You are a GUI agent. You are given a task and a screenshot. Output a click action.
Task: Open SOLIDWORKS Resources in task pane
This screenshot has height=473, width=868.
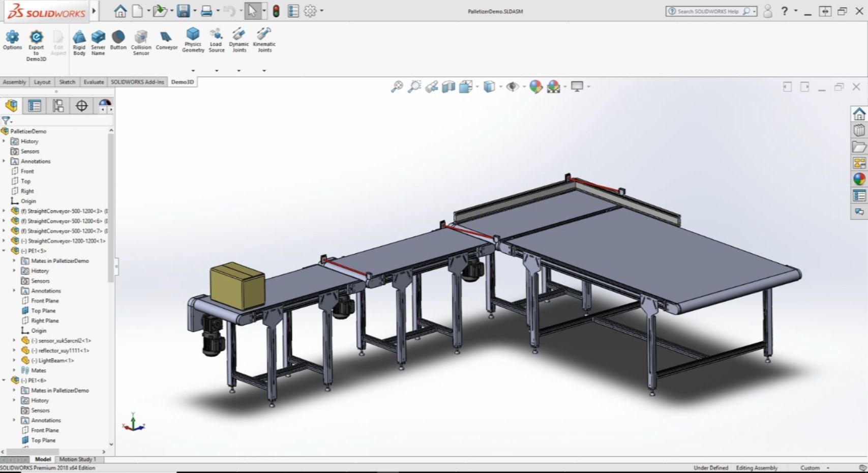point(859,114)
